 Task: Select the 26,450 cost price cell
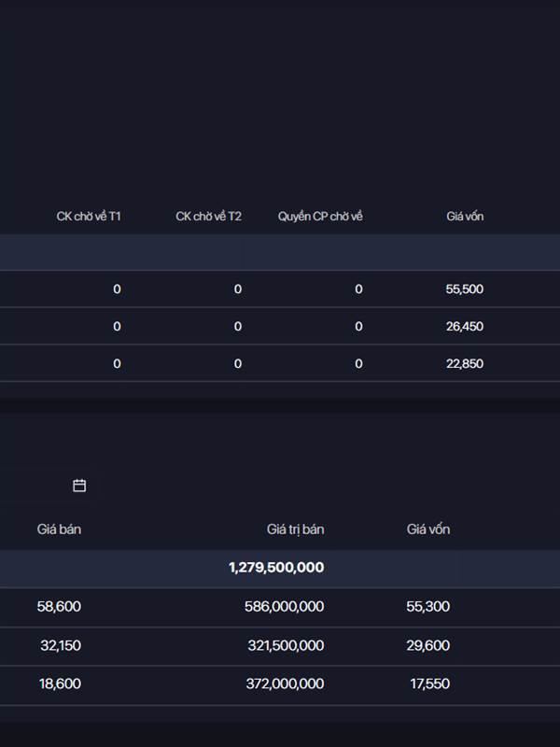(465, 327)
